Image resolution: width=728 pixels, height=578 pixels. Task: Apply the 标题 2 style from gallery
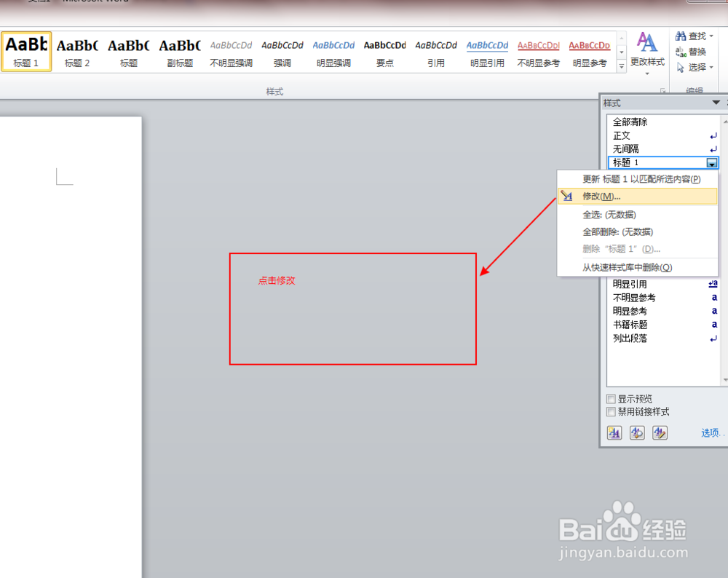(77, 52)
